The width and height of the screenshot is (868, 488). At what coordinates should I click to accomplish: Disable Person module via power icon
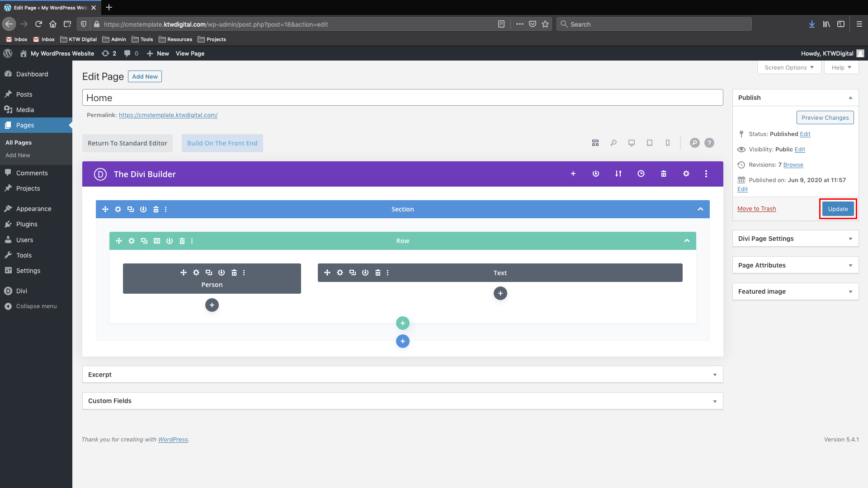click(x=222, y=272)
